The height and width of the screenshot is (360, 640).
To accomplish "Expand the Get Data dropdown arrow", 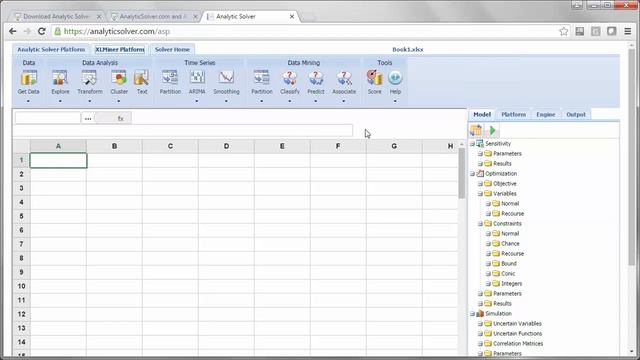I will (x=28, y=101).
